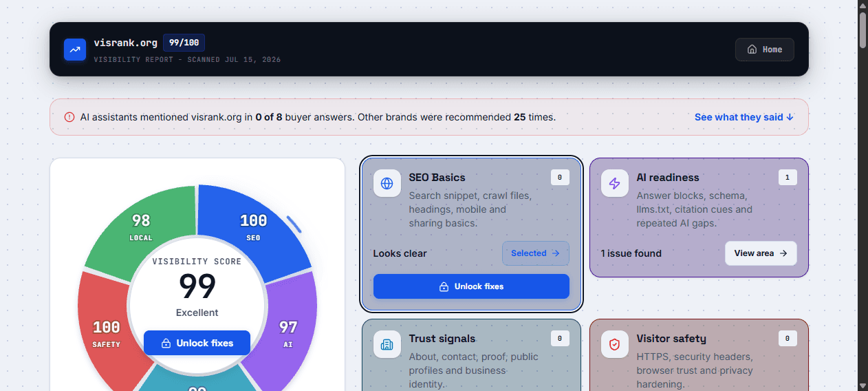Click the AI readiness lightning icon

pyautogui.click(x=615, y=184)
